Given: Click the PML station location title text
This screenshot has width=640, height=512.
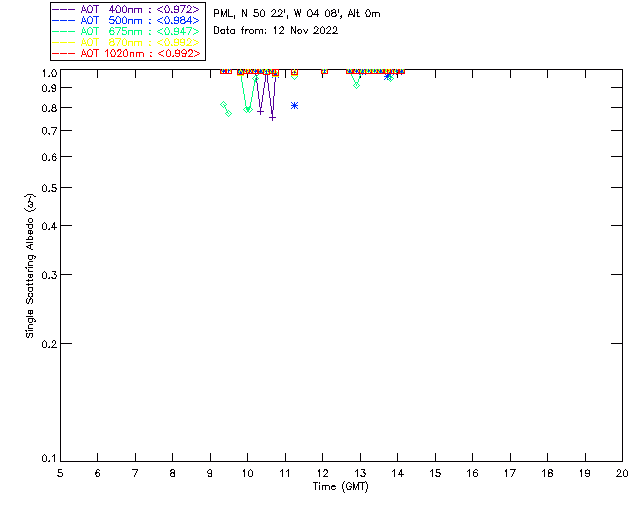Looking at the screenshot, I should [297, 14].
